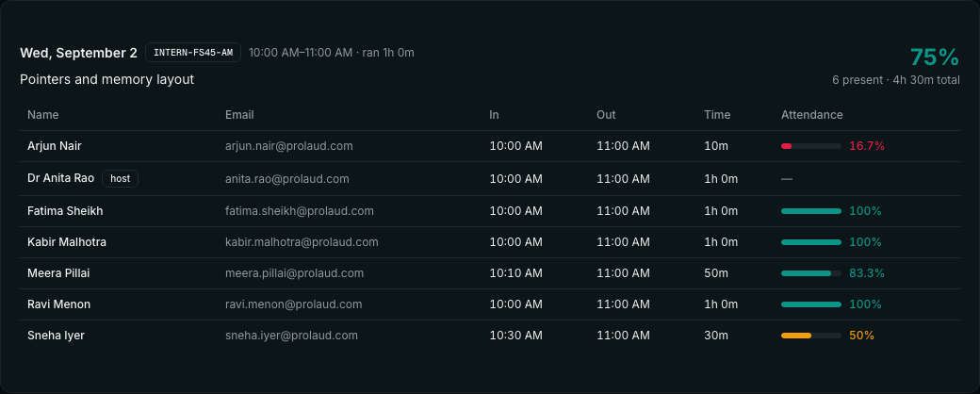Click Kabir Malhotra's 100% attendance value
The width and height of the screenshot is (980, 394).
pyautogui.click(x=865, y=242)
